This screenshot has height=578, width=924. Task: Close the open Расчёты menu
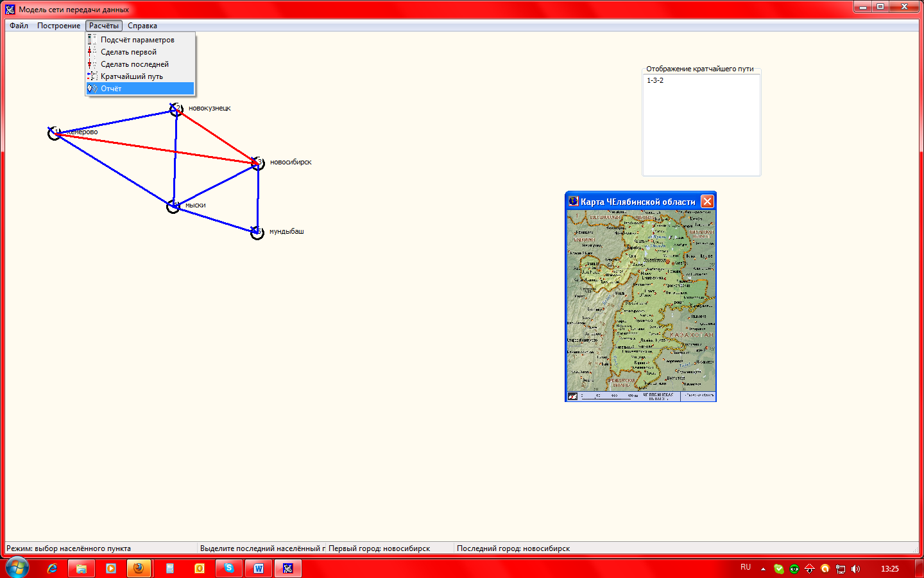coord(104,26)
